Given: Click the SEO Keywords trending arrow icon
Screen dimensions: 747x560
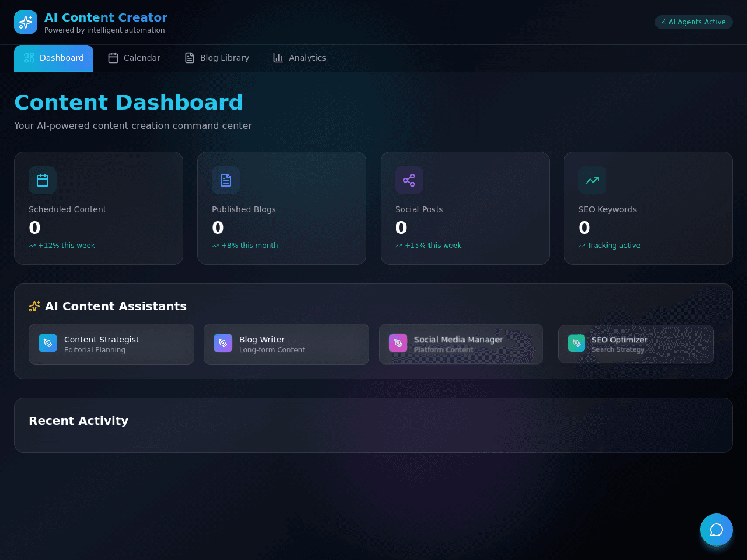Looking at the screenshot, I should [x=592, y=180].
